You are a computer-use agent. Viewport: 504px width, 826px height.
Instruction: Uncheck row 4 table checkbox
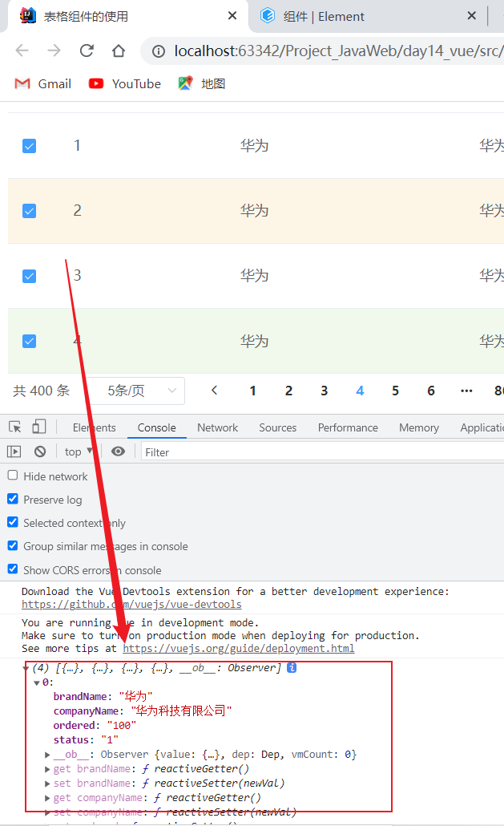tap(30, 342)
